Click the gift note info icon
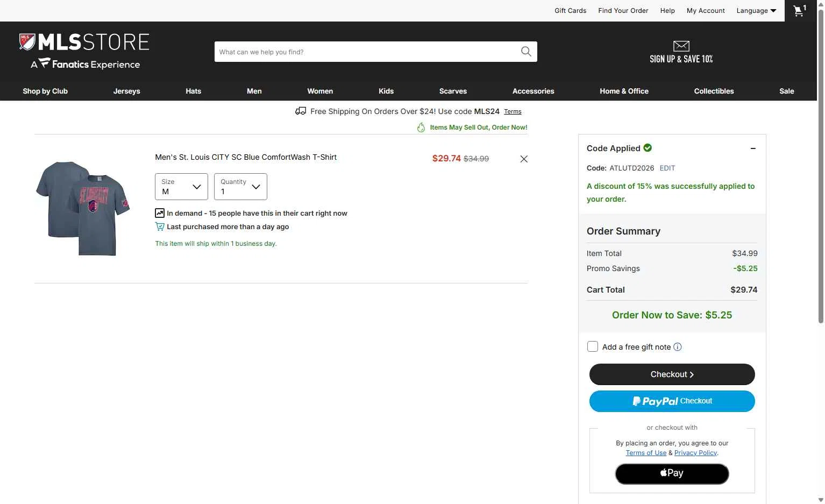The image size is (825, 504). [678, 347]
